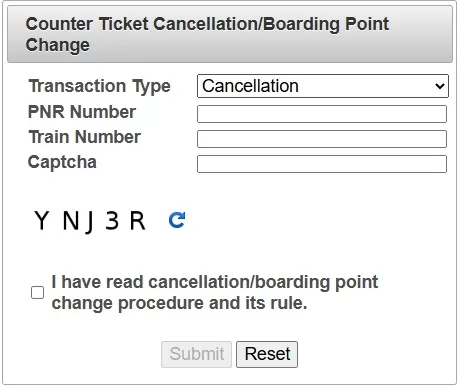
Task: Click the Reset button
Action: [267, 354]
